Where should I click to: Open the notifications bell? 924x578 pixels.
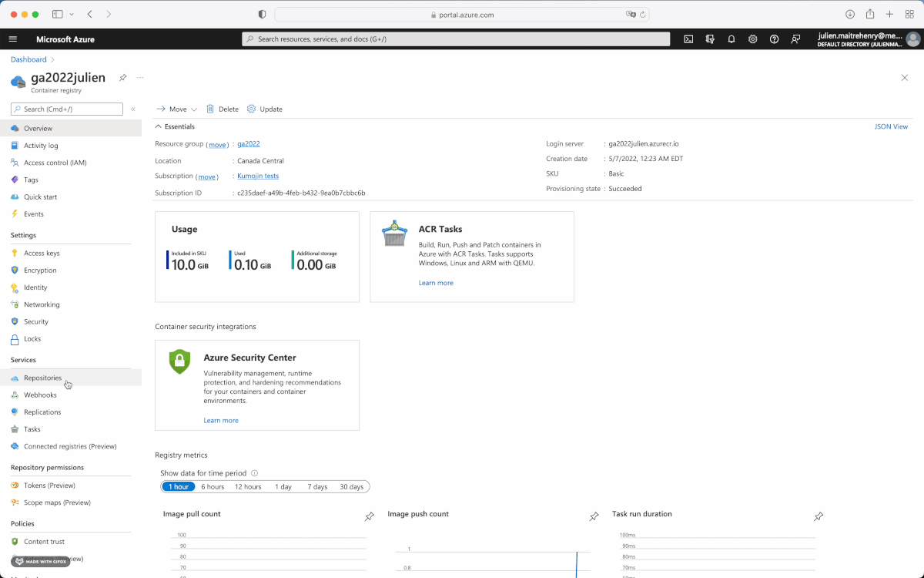tap(731, 39)
